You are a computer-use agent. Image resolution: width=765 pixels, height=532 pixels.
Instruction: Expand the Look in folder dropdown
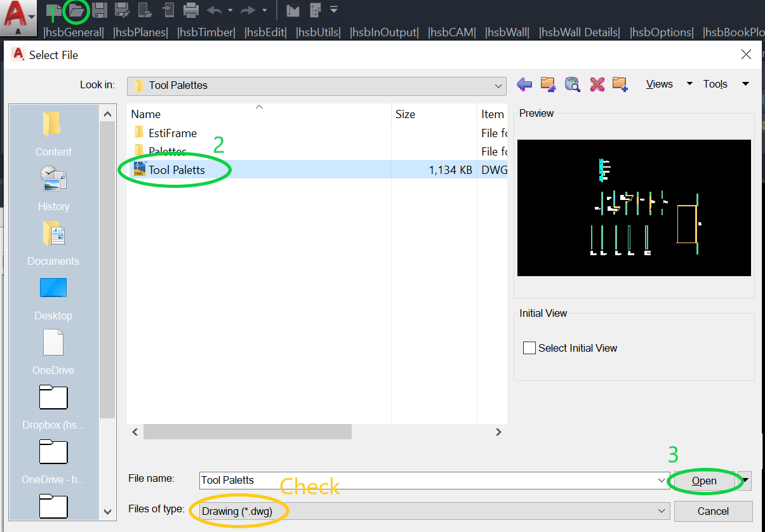pyautogui.click(x=498, y=86)
